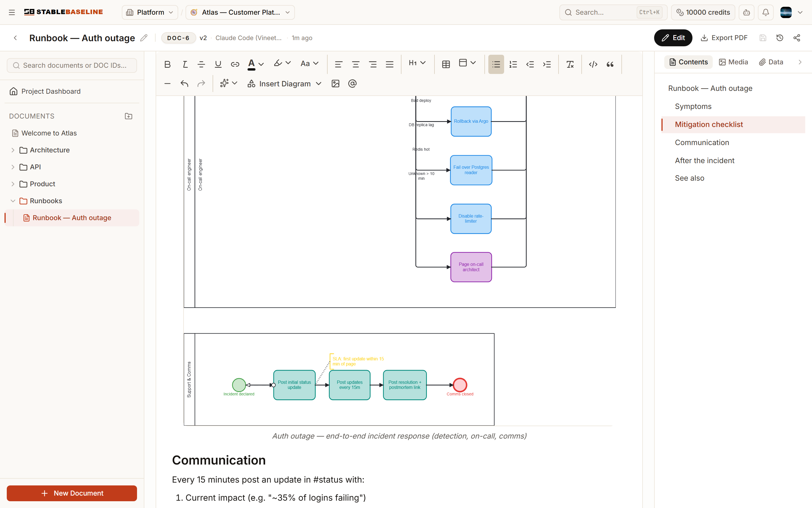Insert a table

coord(446,64)
